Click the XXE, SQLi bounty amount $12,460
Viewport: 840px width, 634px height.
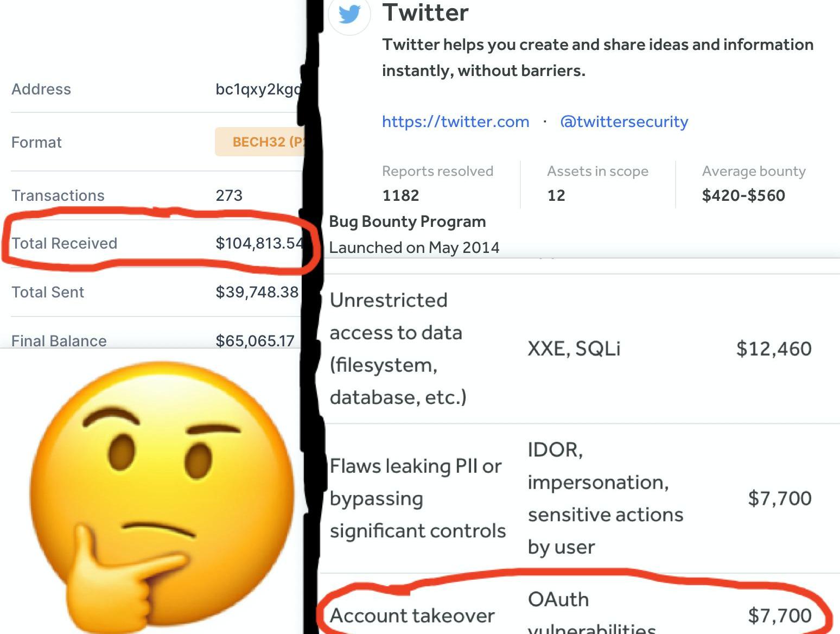coord(774,348)
